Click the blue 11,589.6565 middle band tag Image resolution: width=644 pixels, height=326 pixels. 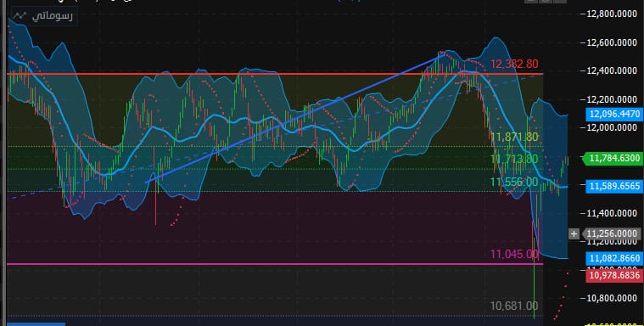tap(614, 186)
